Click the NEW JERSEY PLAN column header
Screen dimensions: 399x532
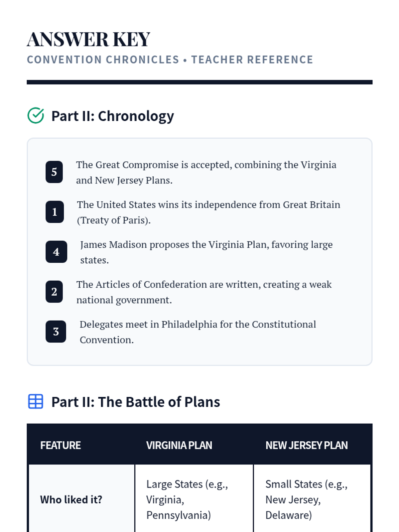pyautogui.click(x=306, y=445)
